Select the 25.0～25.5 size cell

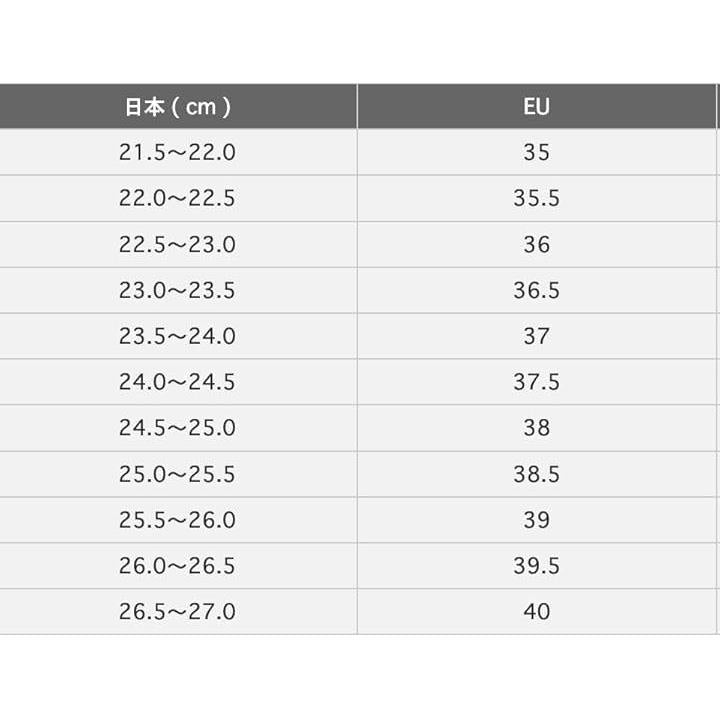pos(178,474)
